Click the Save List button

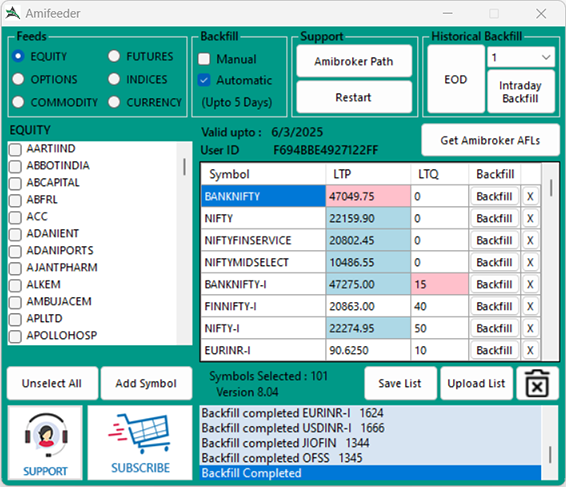tap(400, 383)
